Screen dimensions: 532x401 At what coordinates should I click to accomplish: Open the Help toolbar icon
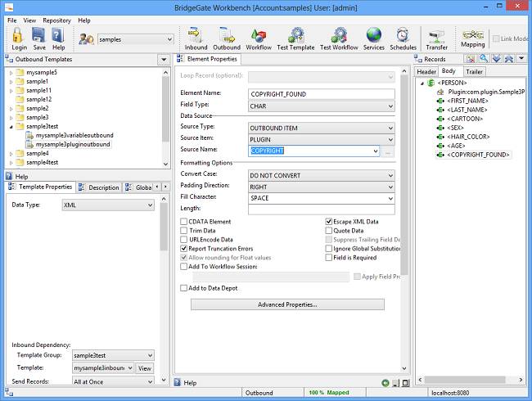click(58, 35)
